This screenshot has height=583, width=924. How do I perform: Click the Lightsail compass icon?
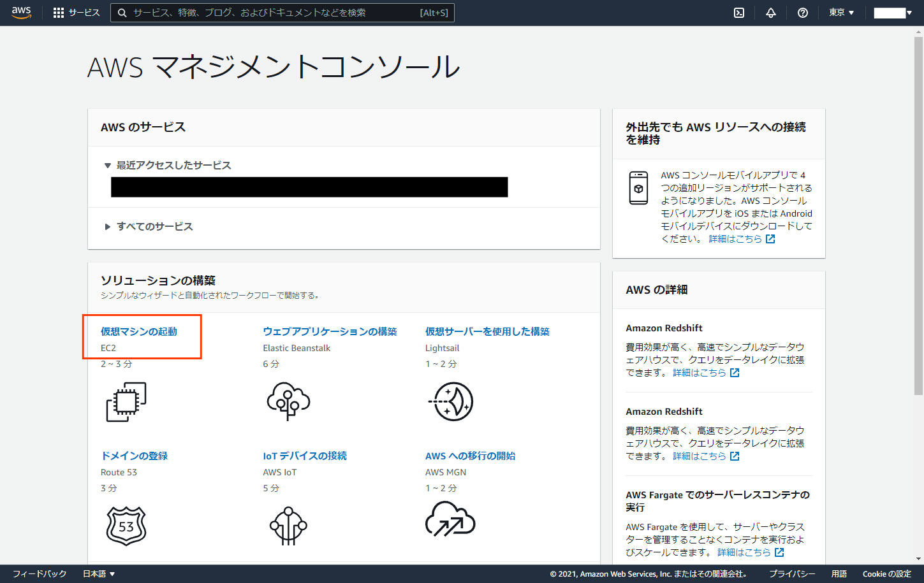click(x=451, y=401)
